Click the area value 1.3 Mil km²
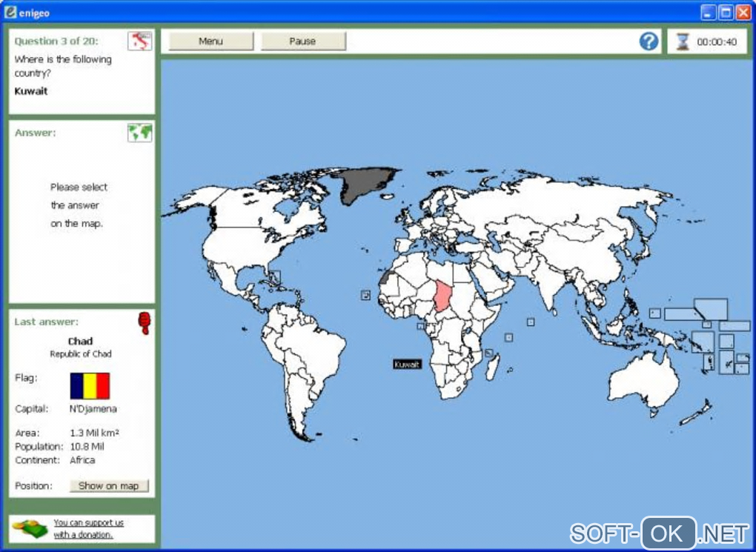This screenshot has width=756, height=552. click(x=95, y=433)
